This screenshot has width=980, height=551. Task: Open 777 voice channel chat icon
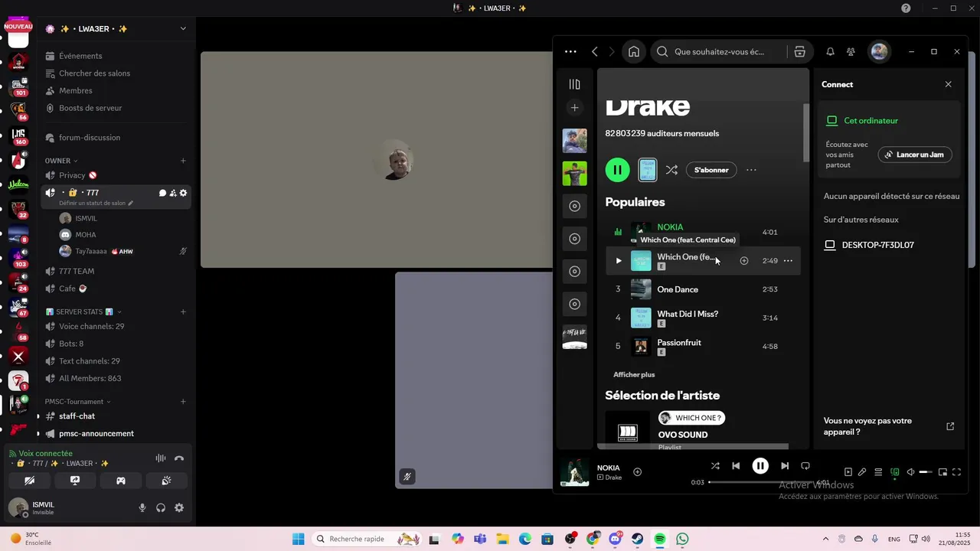tap(162, 193)
